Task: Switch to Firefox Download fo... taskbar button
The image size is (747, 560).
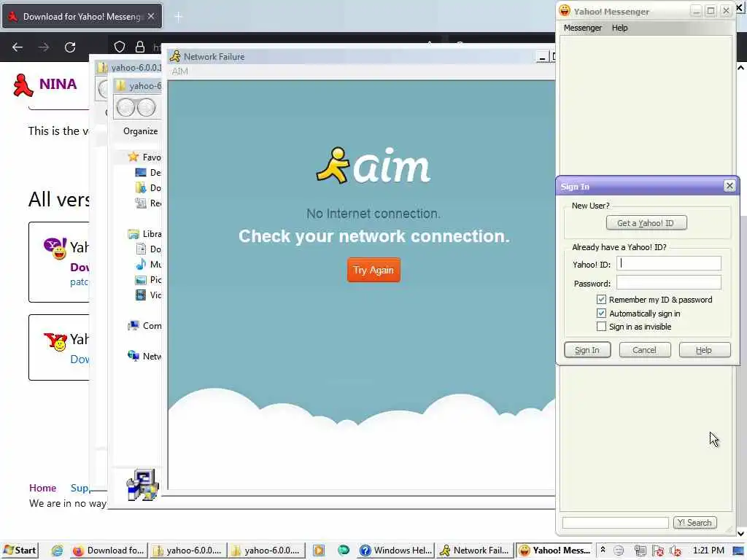Action: (109, 551)
